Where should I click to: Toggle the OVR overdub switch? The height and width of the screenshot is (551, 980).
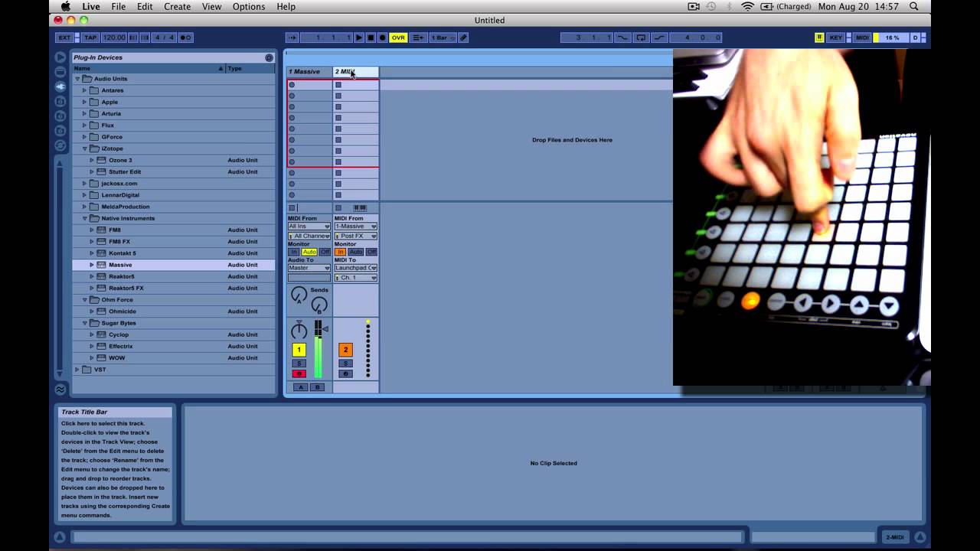398,37
